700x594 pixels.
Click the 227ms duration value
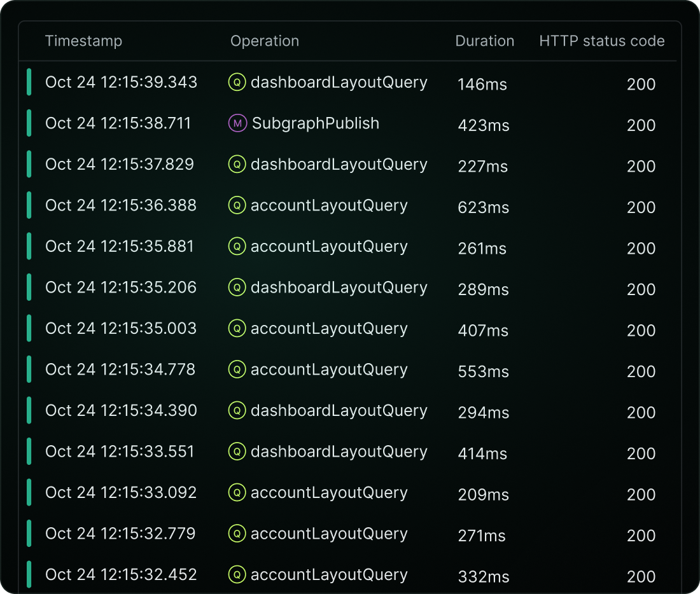tap(482, 167)
